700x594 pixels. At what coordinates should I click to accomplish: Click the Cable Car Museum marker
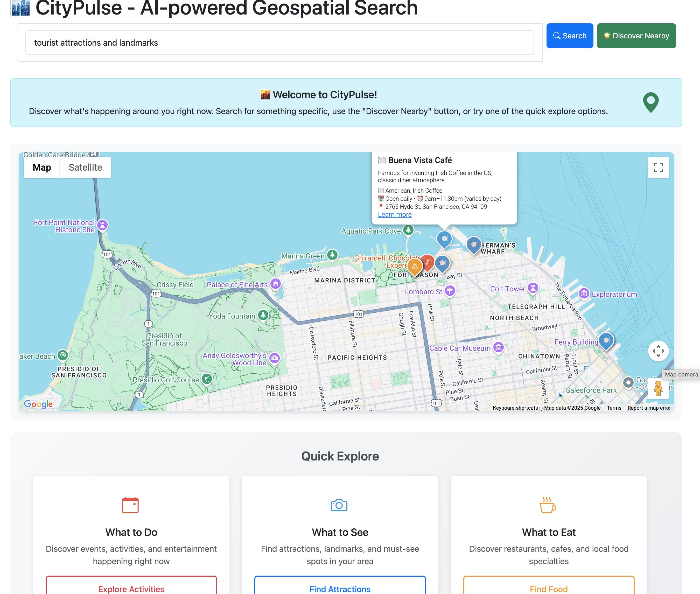498,347
